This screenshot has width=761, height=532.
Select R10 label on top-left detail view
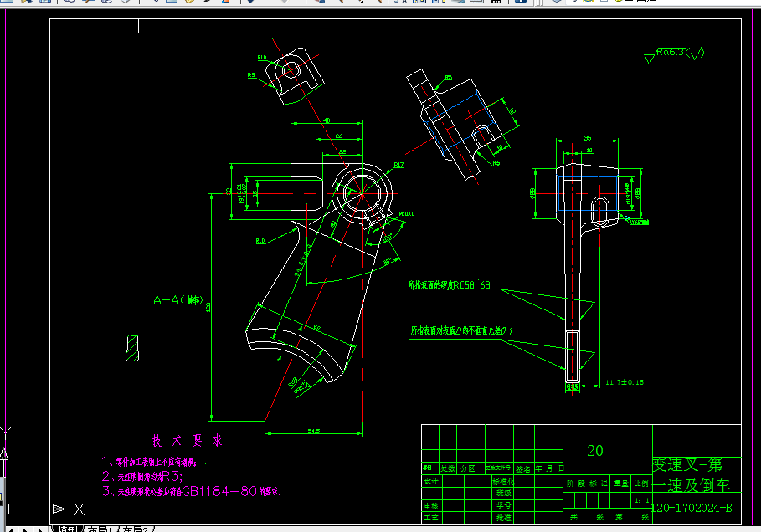(262, 58)
